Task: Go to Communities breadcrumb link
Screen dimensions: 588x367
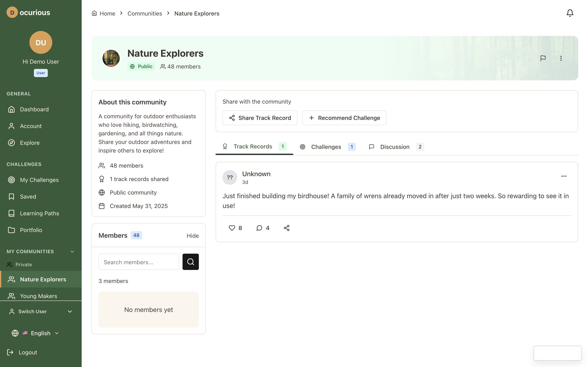Action: [x=145, y=13]
